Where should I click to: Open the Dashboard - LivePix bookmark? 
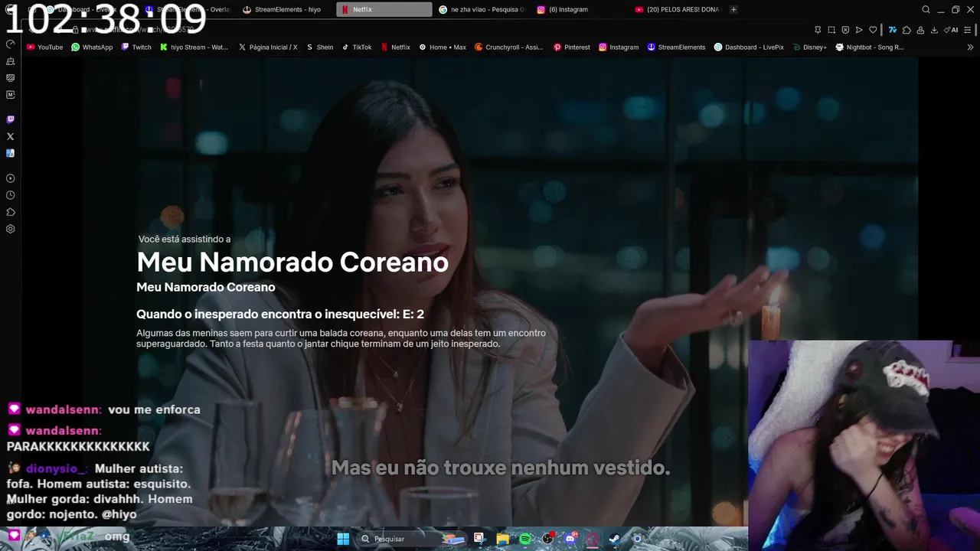coord(749,47)
